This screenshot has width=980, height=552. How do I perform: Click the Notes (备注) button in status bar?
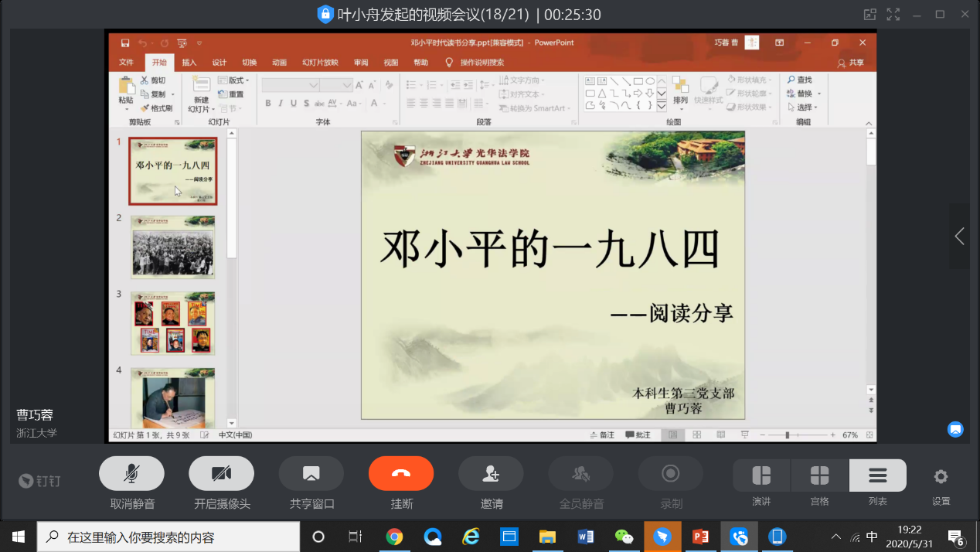pyautogui.click(x=602, y=435)
